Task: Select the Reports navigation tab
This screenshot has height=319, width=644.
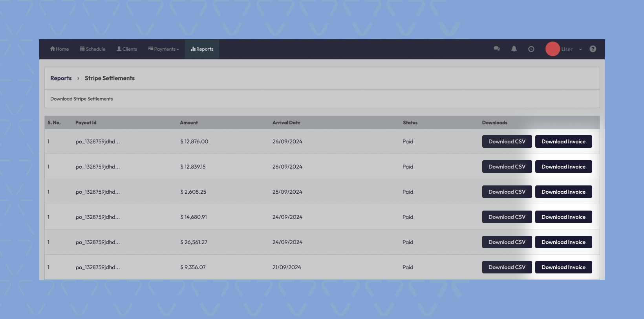Action: click(x=202, y=49)
